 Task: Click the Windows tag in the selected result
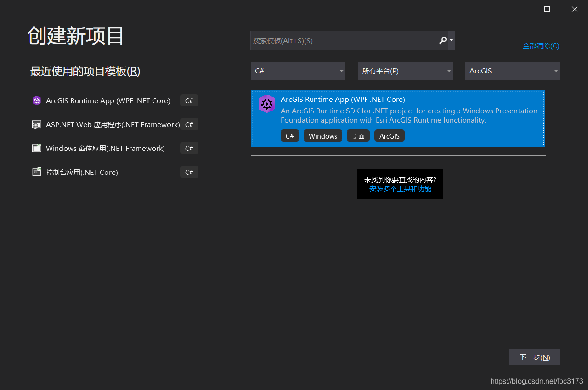[x=323, y=136]
